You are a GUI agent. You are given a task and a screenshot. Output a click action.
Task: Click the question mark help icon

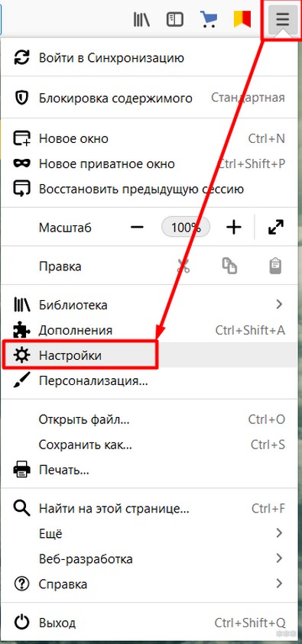(x=21, y=584)
